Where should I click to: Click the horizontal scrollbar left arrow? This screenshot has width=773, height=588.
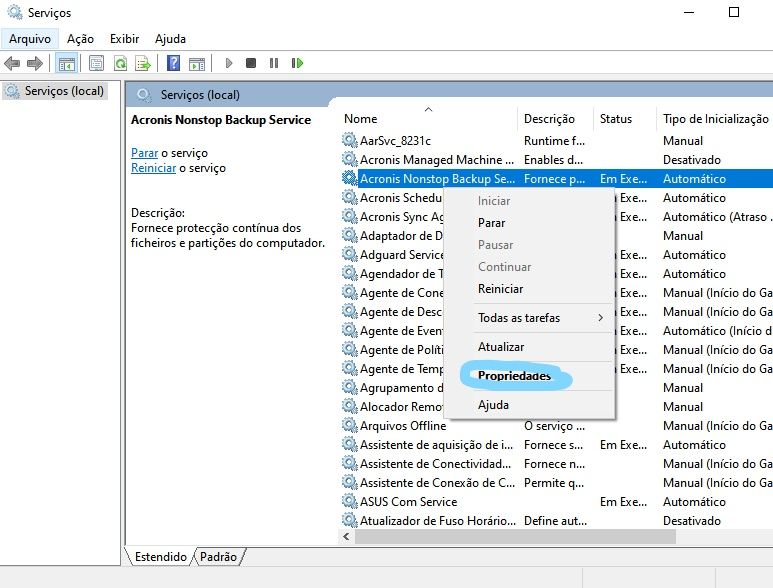(346, 537)
